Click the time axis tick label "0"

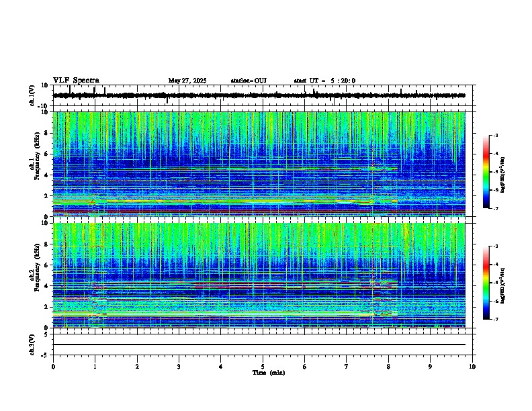(53, 367)
